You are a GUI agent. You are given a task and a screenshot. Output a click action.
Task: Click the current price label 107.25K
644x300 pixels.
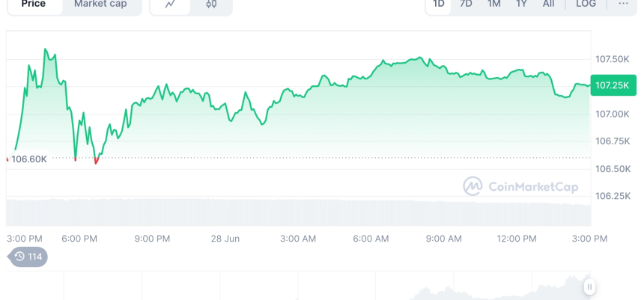click(x=612, y=85)
